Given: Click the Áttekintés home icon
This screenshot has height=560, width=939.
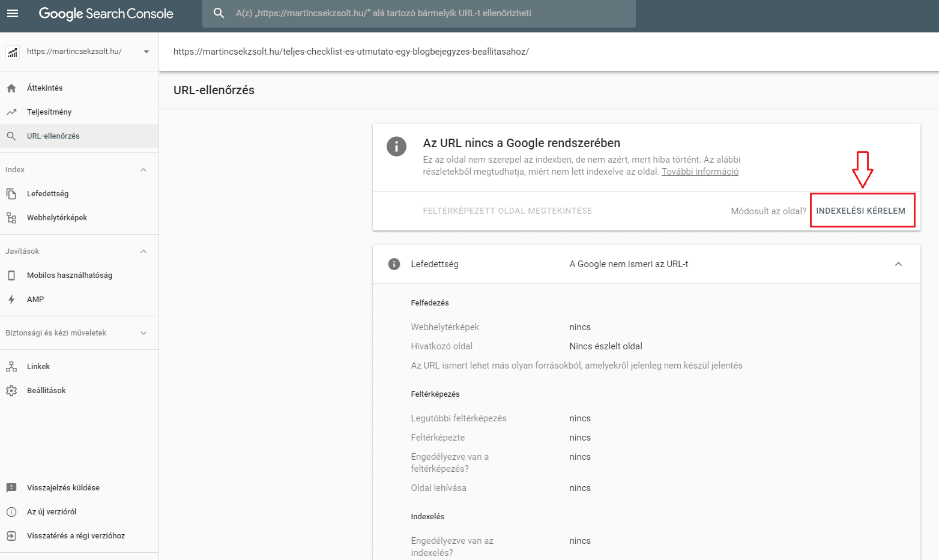Looking at the screenshot, I should coord(11,88).
